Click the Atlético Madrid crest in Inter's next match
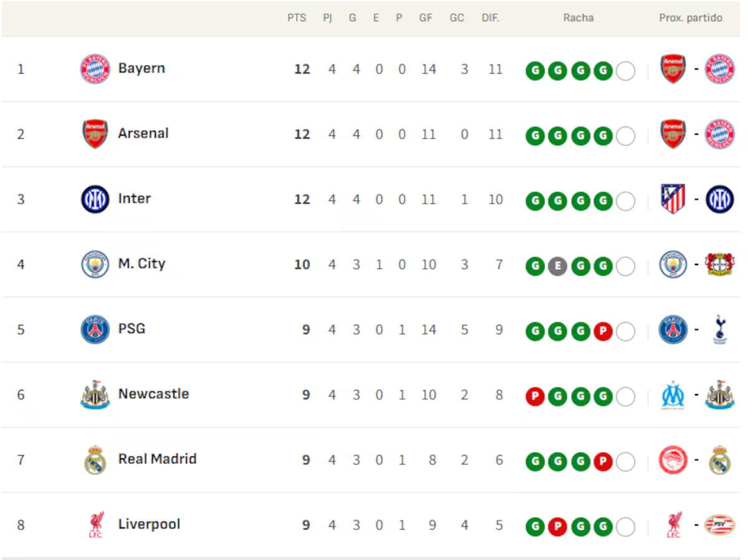 pyautogui.click(x=673, y=200)
